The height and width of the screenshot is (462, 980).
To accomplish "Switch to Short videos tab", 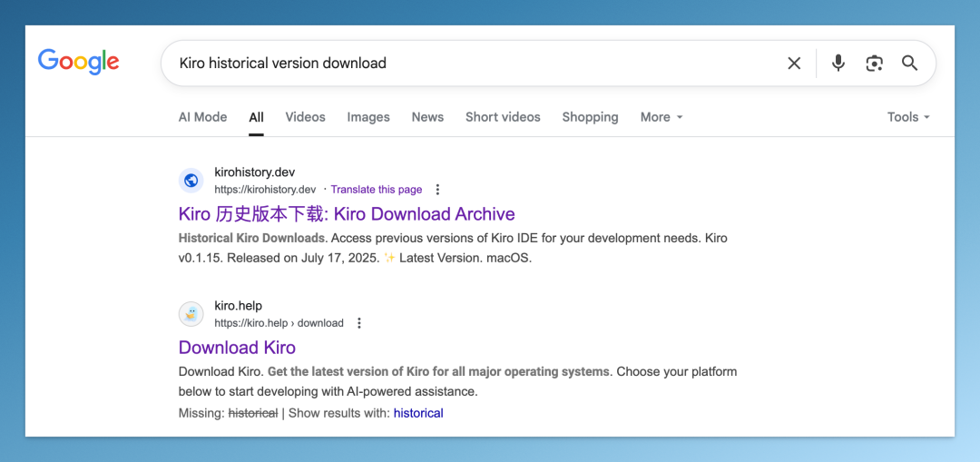I will click(x=503, y=117).
